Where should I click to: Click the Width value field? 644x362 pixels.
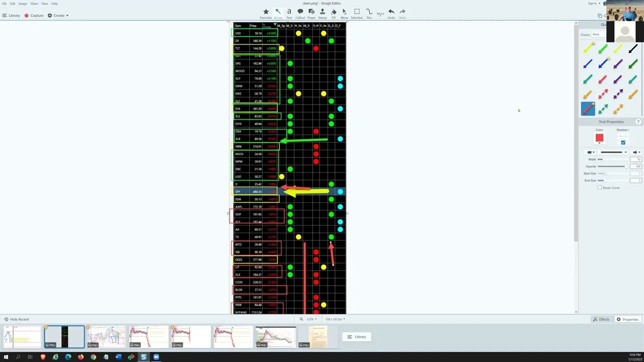pos(635,159)
